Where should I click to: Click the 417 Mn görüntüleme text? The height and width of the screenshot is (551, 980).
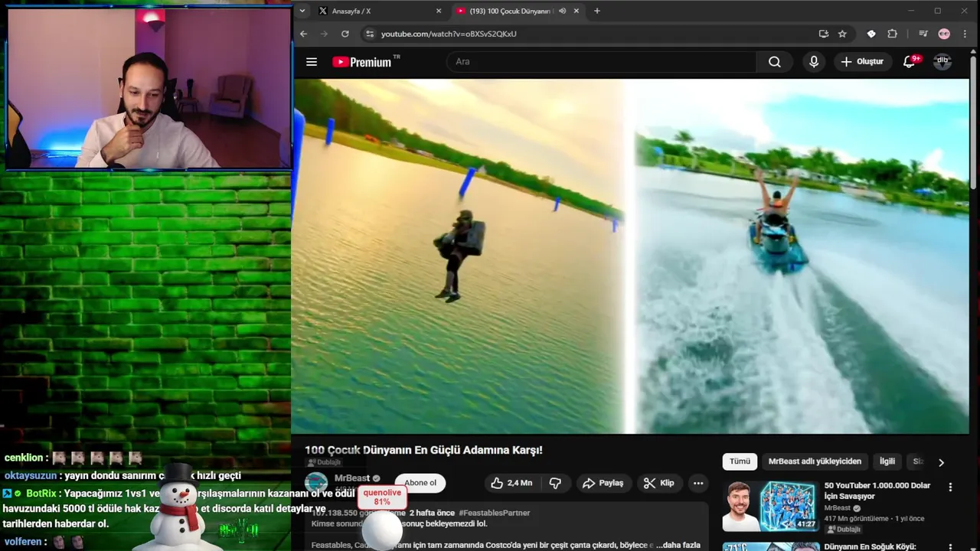coord(856,518)
